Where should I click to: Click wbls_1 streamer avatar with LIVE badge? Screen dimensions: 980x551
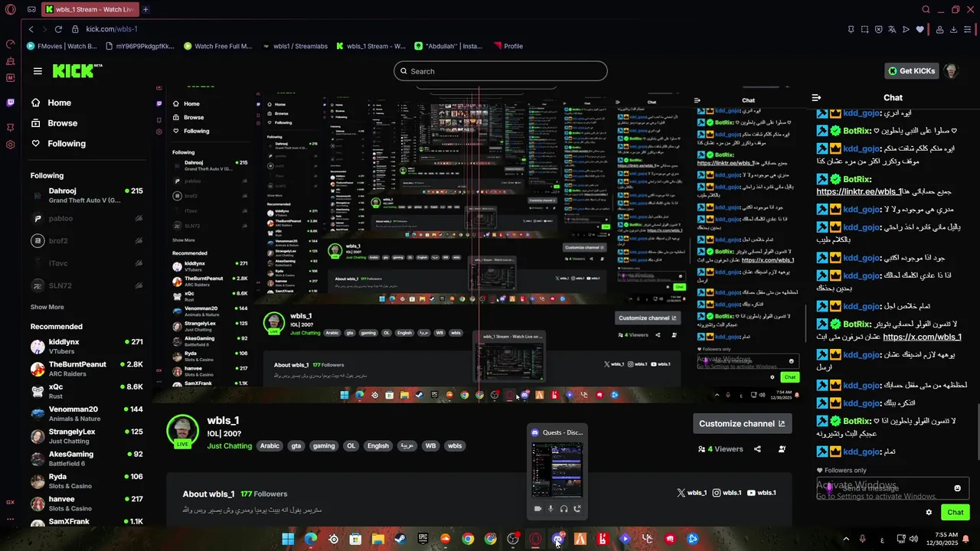pyautogui.click(x=183, y=432)
